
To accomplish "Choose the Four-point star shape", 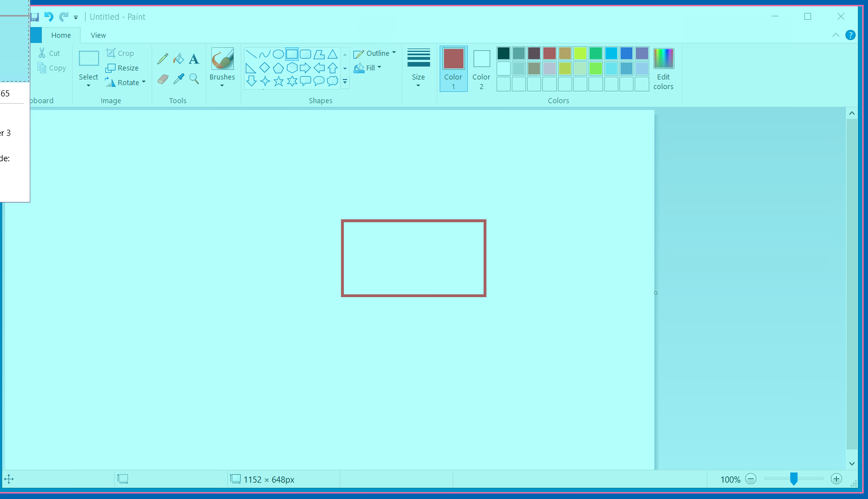I will pyautogui.click(x=265, y=81).
